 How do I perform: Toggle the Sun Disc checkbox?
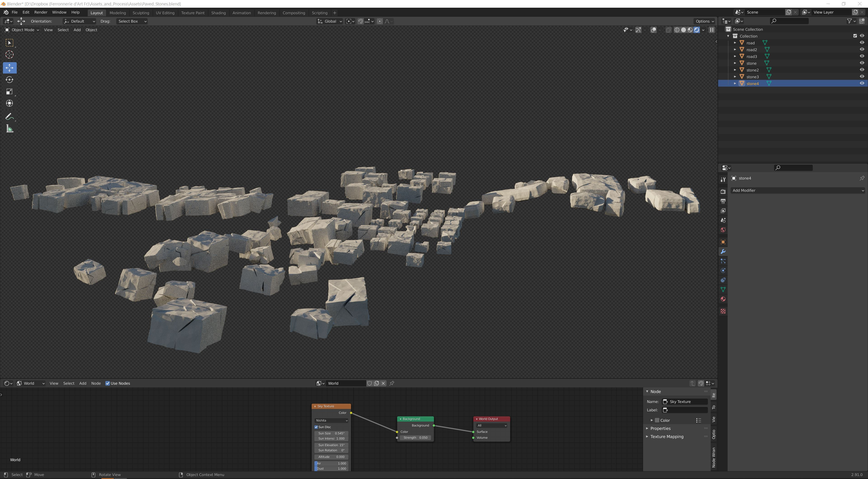click(x=316, y=427)
